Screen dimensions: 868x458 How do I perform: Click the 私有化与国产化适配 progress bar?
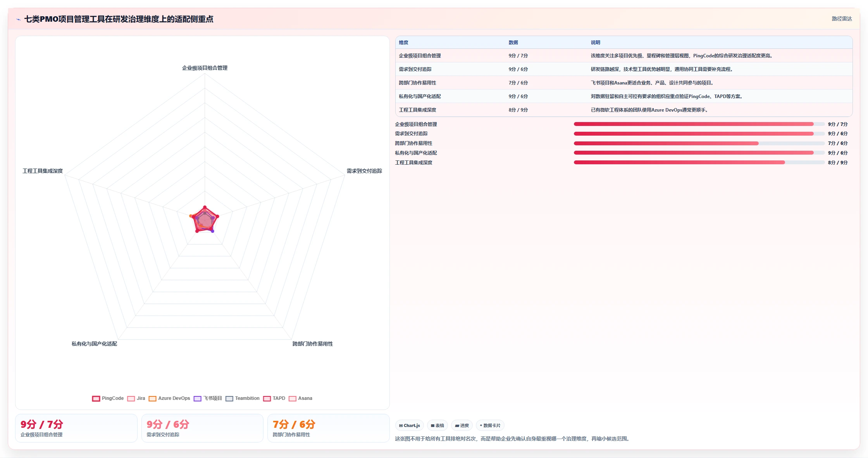699,153
